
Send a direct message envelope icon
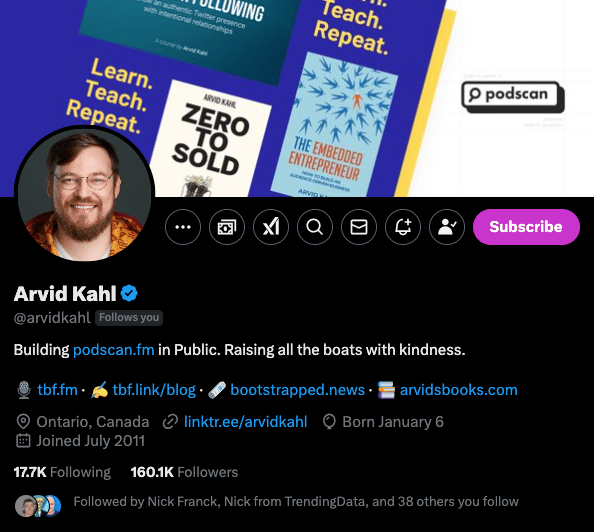359,227
